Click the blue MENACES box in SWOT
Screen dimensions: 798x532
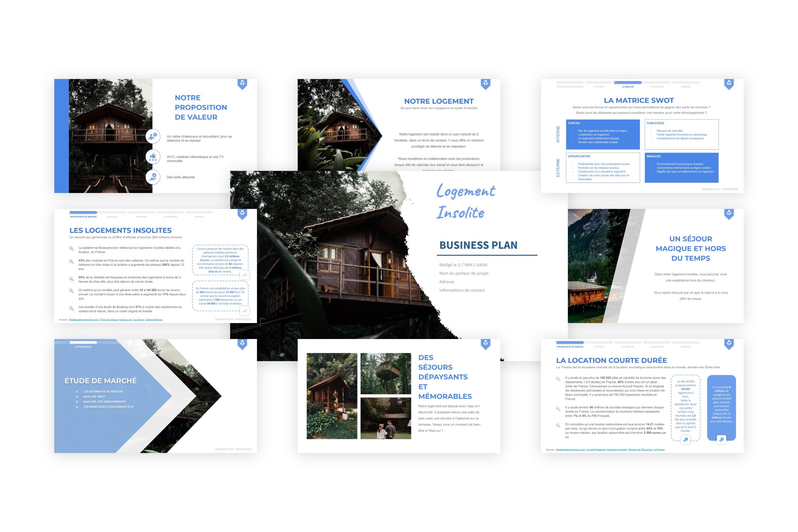point(681,167)
